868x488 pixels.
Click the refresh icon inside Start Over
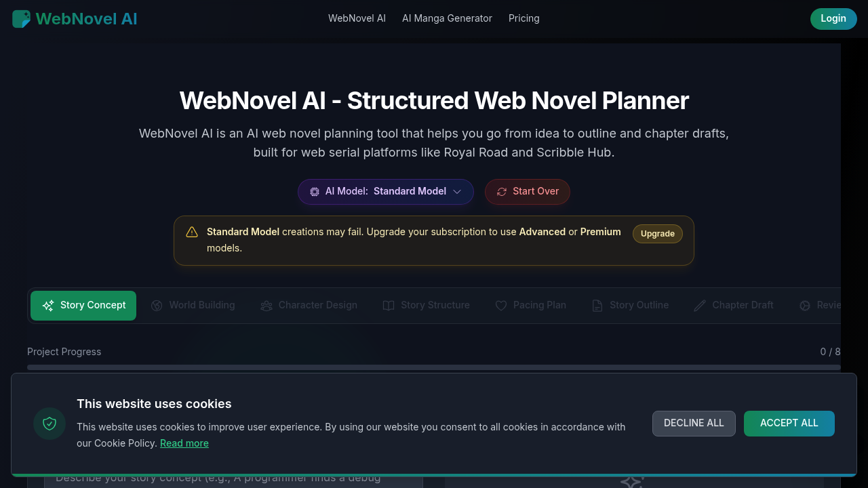[502, 192]
